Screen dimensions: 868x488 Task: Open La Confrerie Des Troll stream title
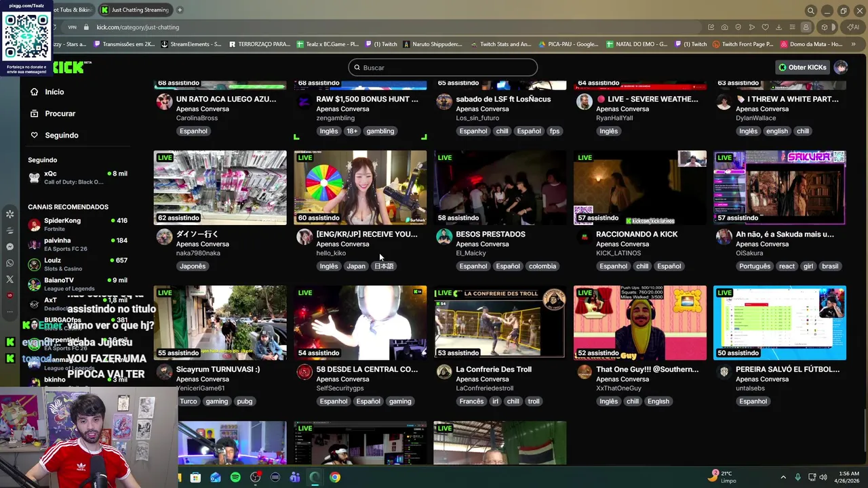click(494, 369)
